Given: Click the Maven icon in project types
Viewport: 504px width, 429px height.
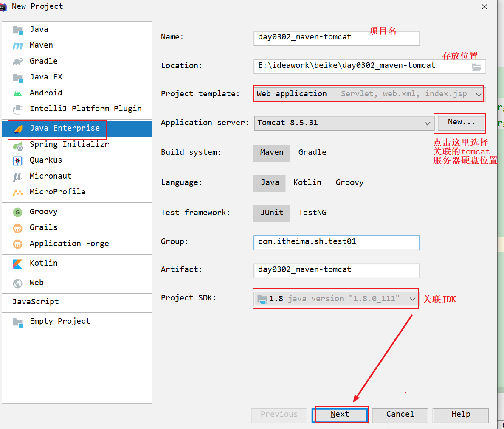Looking at the screenshot, I should [17, 45].
